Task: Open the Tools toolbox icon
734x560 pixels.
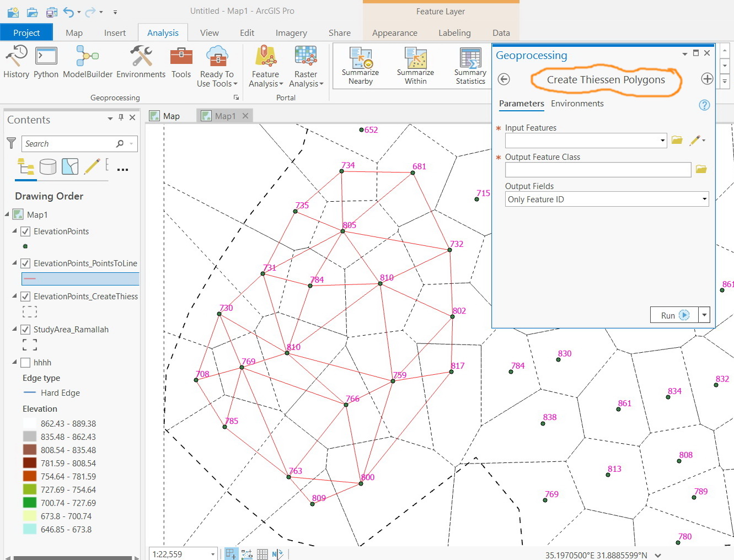Action: (181, 62)
